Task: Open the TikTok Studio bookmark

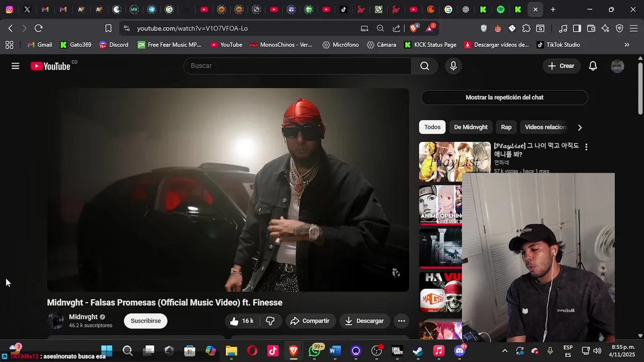Action: [x=558, y=45]
